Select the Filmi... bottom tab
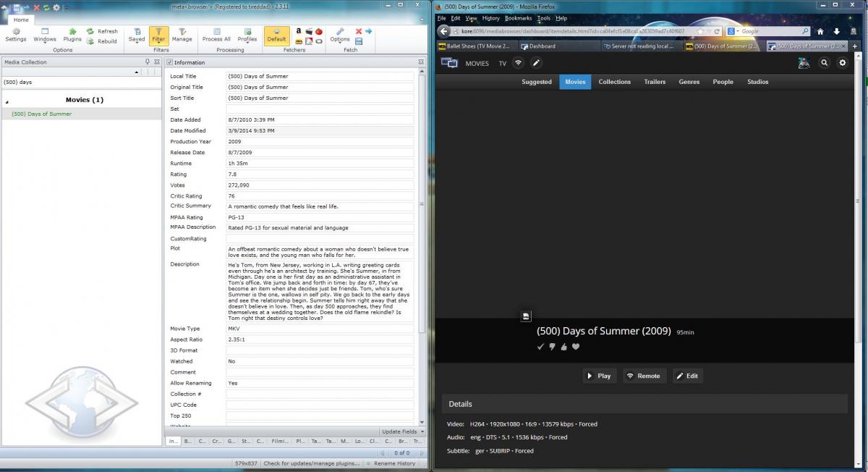Screen dimensions: 868x472 279,441
